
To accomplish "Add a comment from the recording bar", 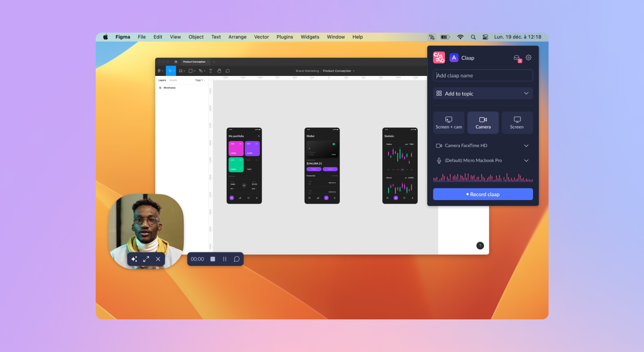I will coord(237,259).
